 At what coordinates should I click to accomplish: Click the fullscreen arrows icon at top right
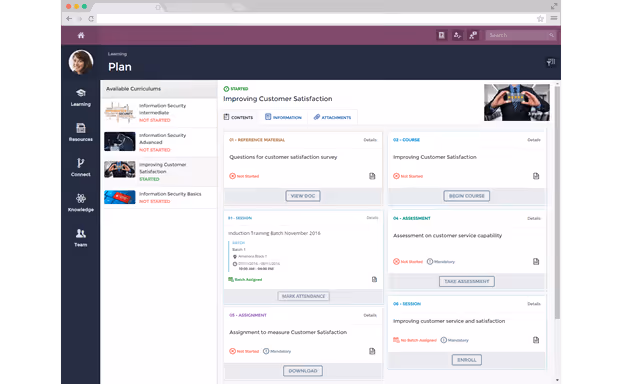coord(554,6)
